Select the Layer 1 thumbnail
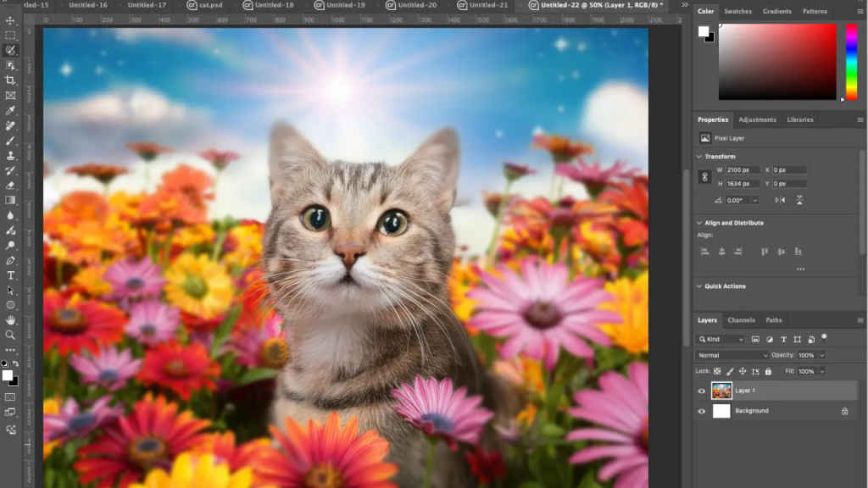Viewport: 868px width, 488px height. click(720, 390)
